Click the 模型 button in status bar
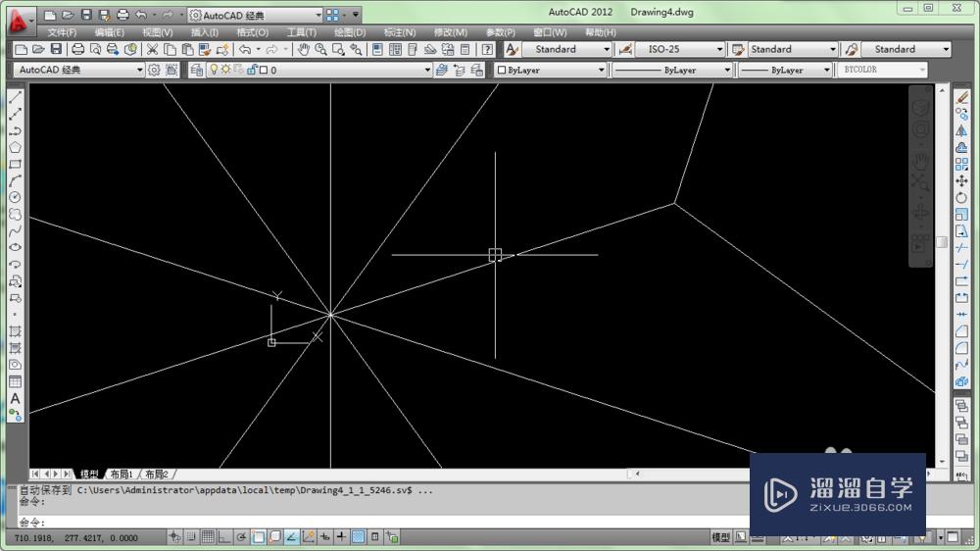 [720, 536]
